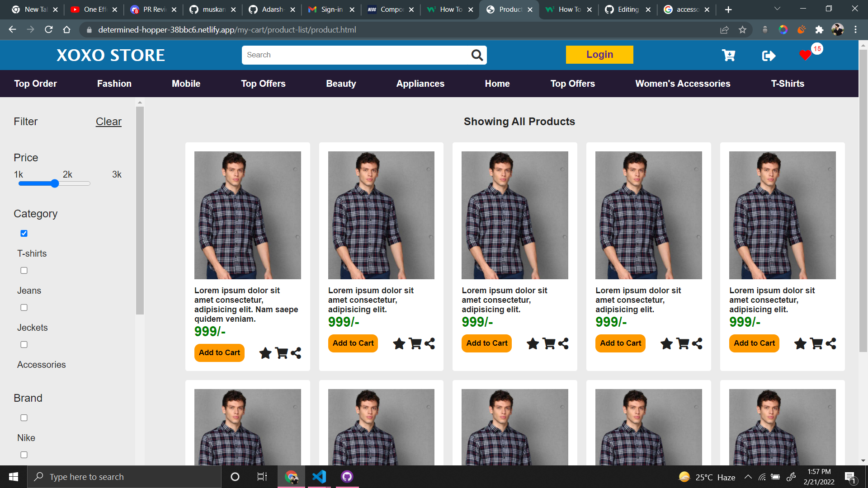
Task: Launch GitHub Desktop from the taskbar
Action: tap(346, 476)
